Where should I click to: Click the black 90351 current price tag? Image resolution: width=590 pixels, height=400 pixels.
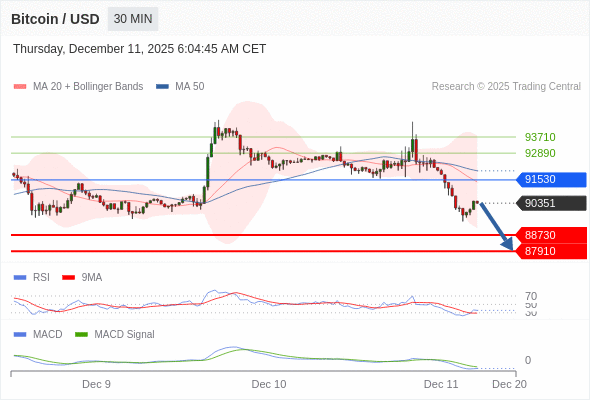coord(551,203)
